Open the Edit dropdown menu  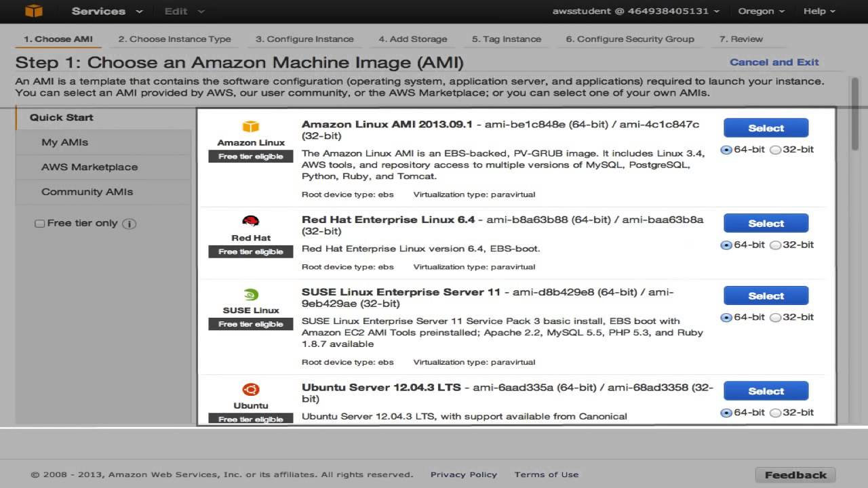click(184, 11)
